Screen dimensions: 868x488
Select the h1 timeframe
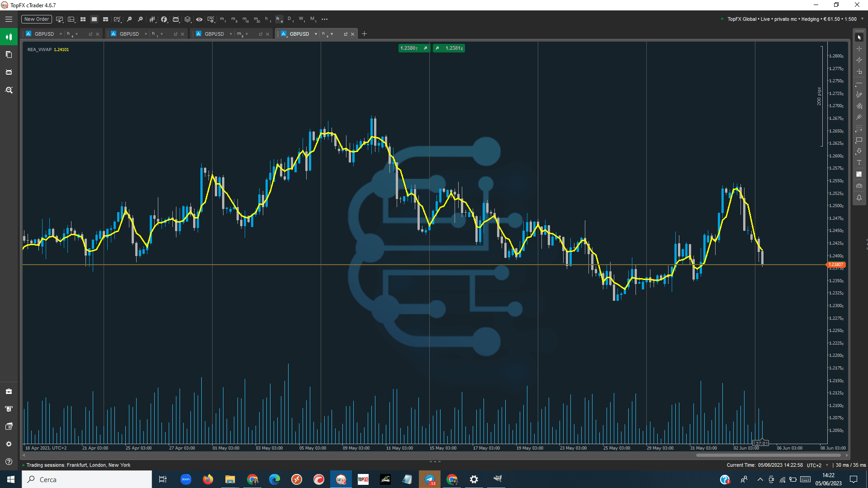coord(268,19)
